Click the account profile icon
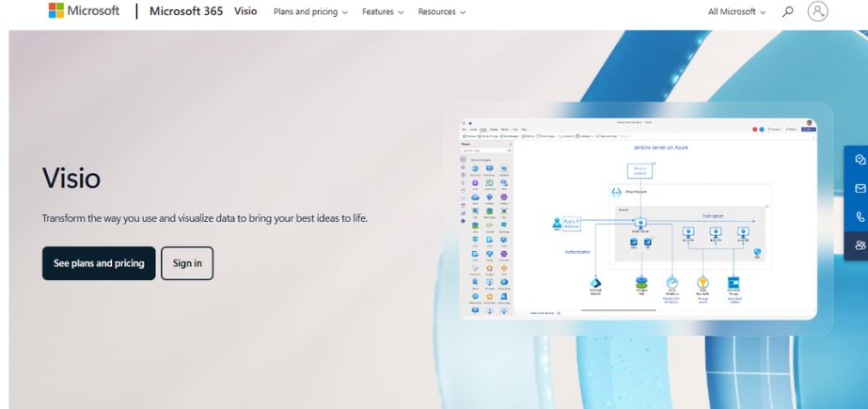 click(817, 11)
